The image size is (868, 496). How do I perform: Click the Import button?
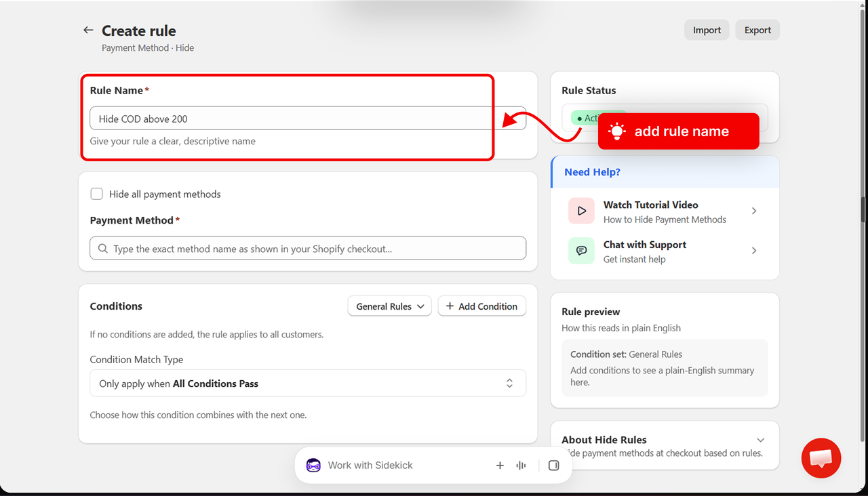(707, 30)
